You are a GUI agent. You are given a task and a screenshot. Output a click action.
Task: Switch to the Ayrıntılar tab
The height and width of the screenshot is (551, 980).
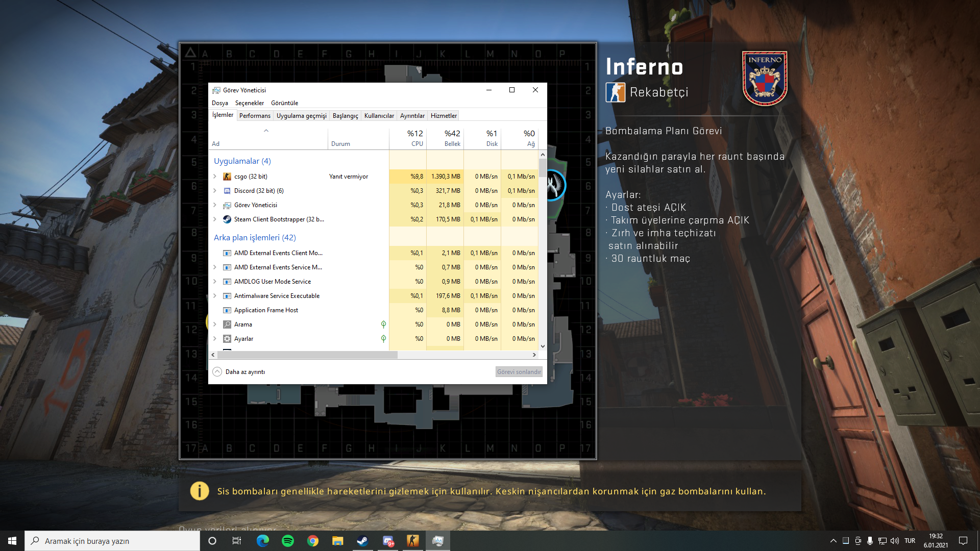(412, 116)
